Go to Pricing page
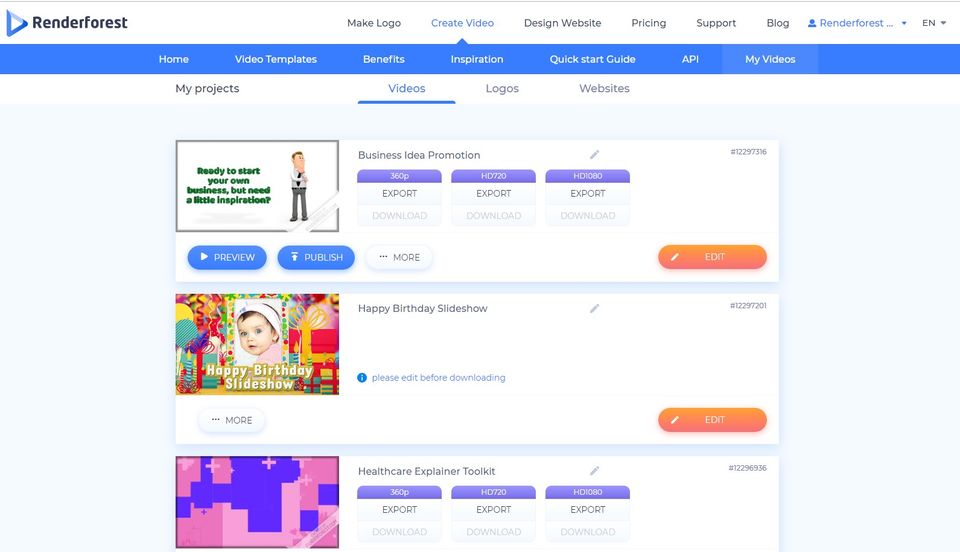The width and height of the screenshot is (960, 552). 648,23
